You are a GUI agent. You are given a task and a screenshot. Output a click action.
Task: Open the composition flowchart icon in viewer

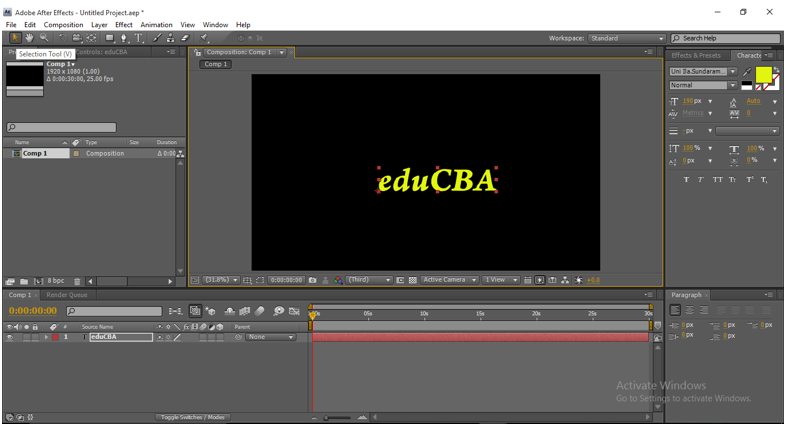pos(565,280)
